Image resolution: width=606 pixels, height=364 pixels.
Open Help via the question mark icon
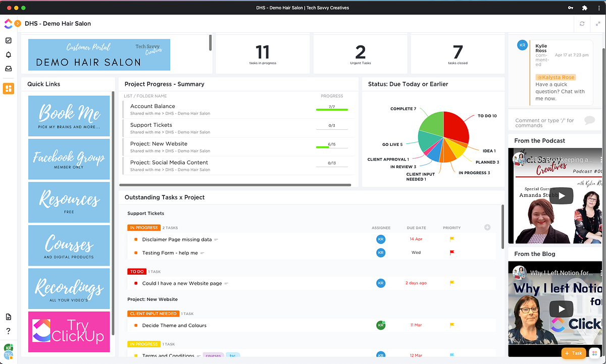pyautogui.click(x=8, y=331)
